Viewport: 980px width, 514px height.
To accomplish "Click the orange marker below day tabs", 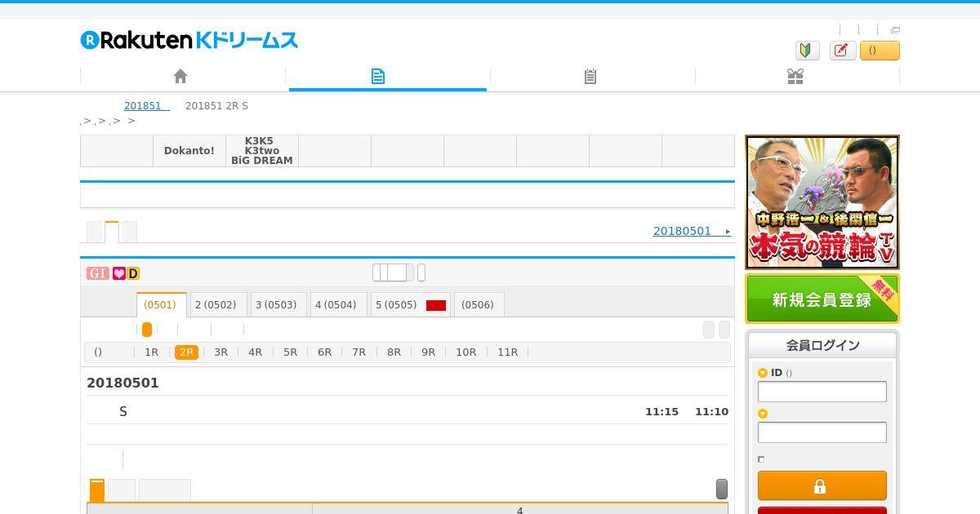I will point(147,330).
